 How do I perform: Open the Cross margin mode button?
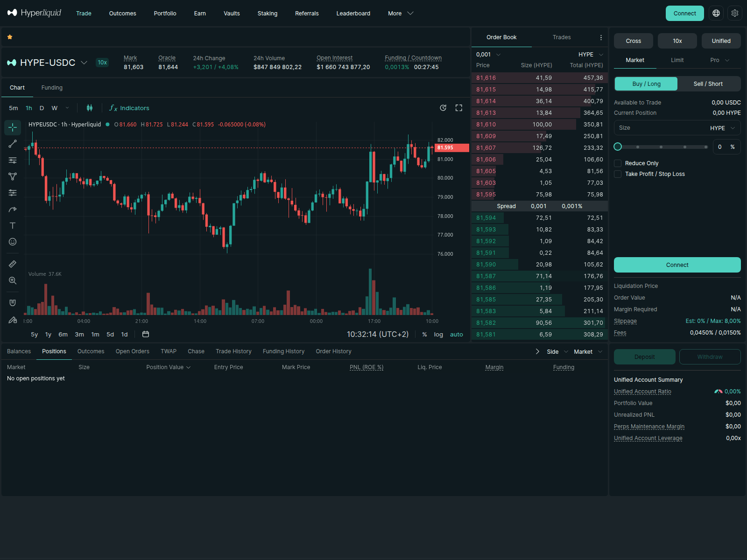click(634, 41)
